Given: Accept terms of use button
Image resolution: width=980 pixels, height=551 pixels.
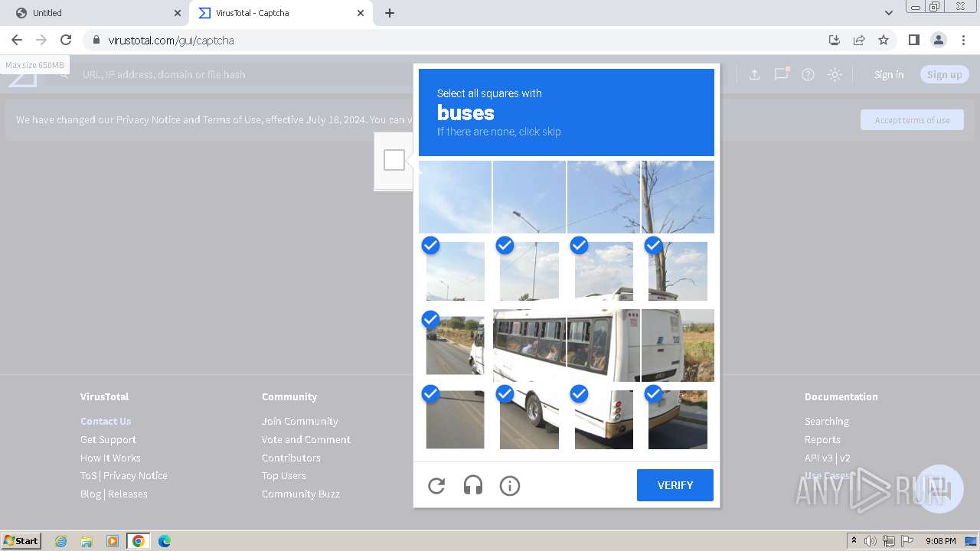Looking at the screenshot, I should (912, 120).
